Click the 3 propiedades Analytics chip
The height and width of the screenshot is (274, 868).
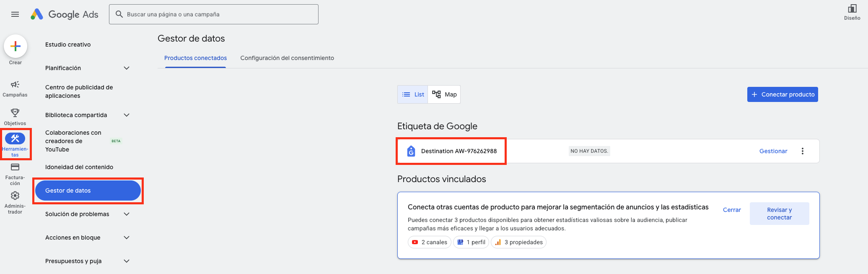(518, 242)
